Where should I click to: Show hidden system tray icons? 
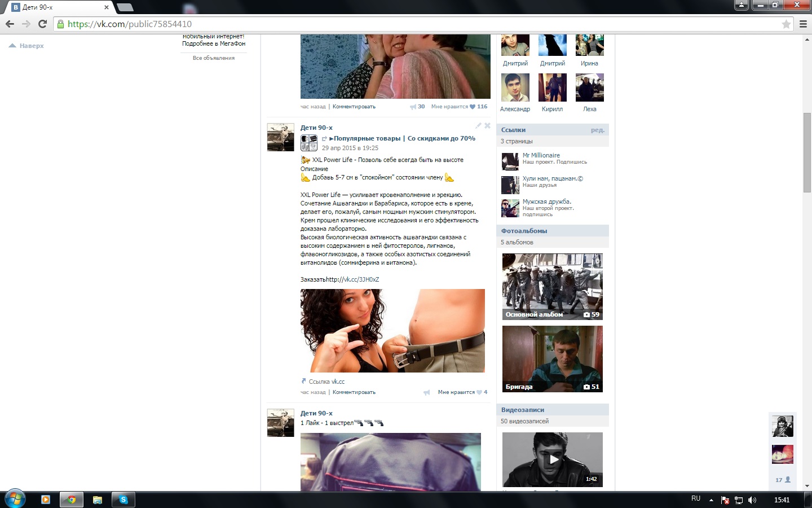click(x=711, y=500)
